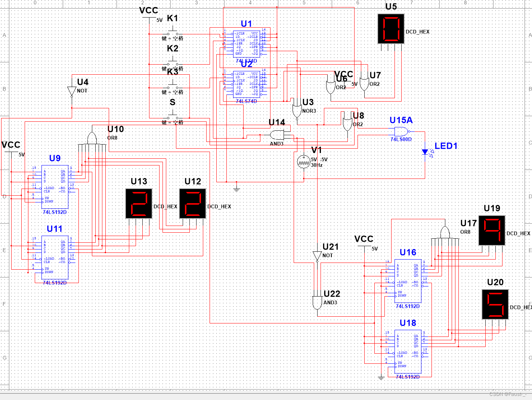The width and height of the screenshot is (532, 400).
Task: Click the OR8 label under U10
Action: click(112, 138)
